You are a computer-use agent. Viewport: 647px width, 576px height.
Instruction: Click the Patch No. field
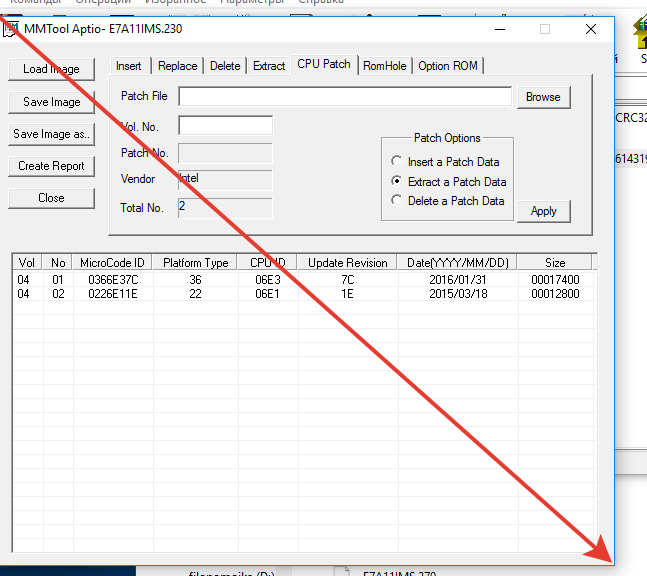[x=225, y=153]
